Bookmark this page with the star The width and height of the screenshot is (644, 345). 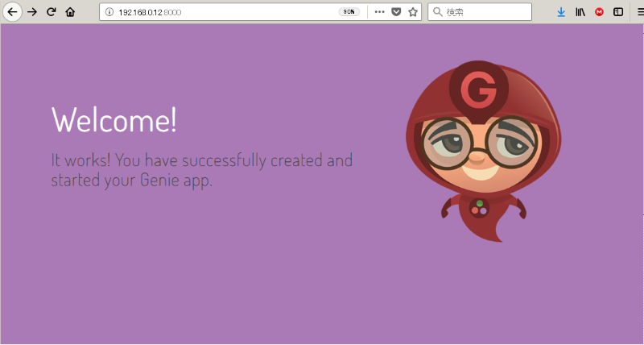pos(413,12)
